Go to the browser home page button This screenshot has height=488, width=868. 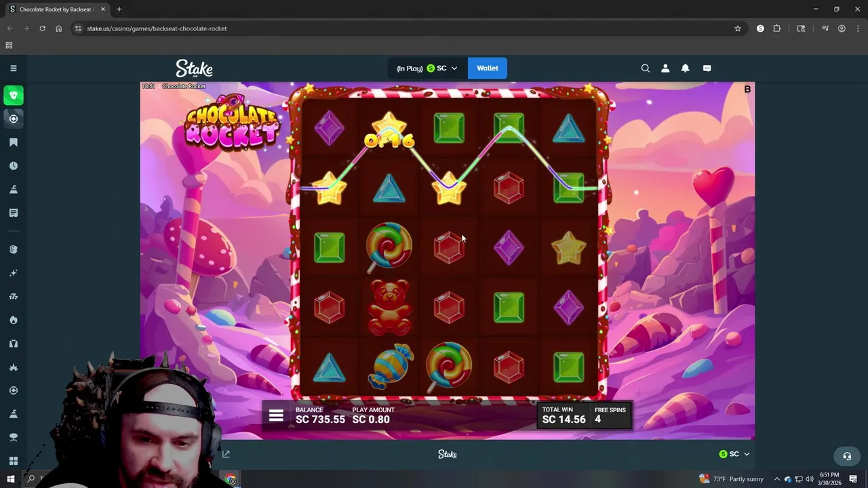tap(59, 28)
